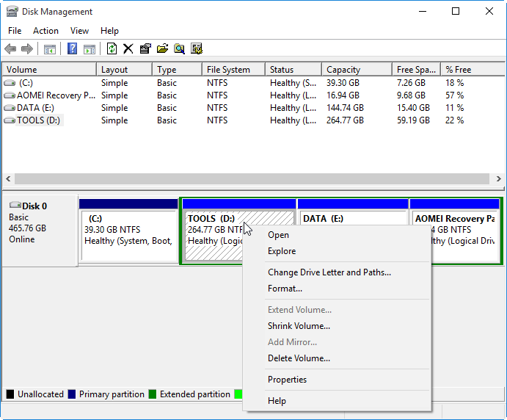Open the Action menu

click(45, 31)
